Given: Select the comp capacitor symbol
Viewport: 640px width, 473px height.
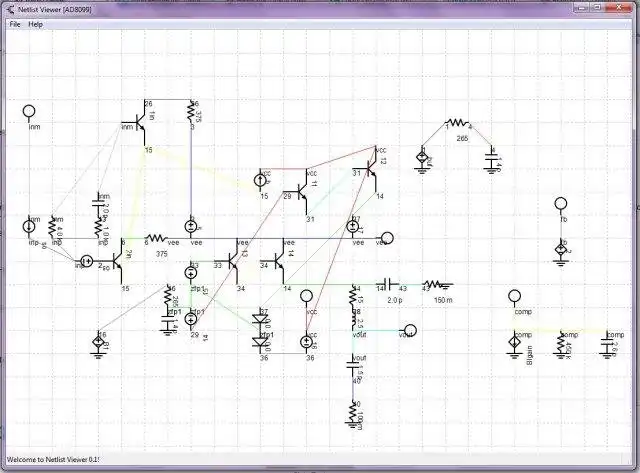Looking at the screenshot, I should coord(607,344).
